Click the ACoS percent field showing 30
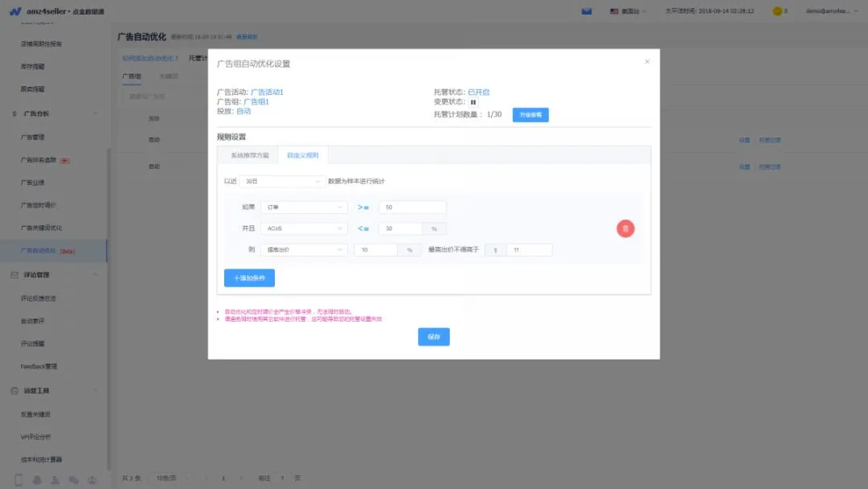The height and width of the screenshot is (489, 868). (x=401, y=228)
